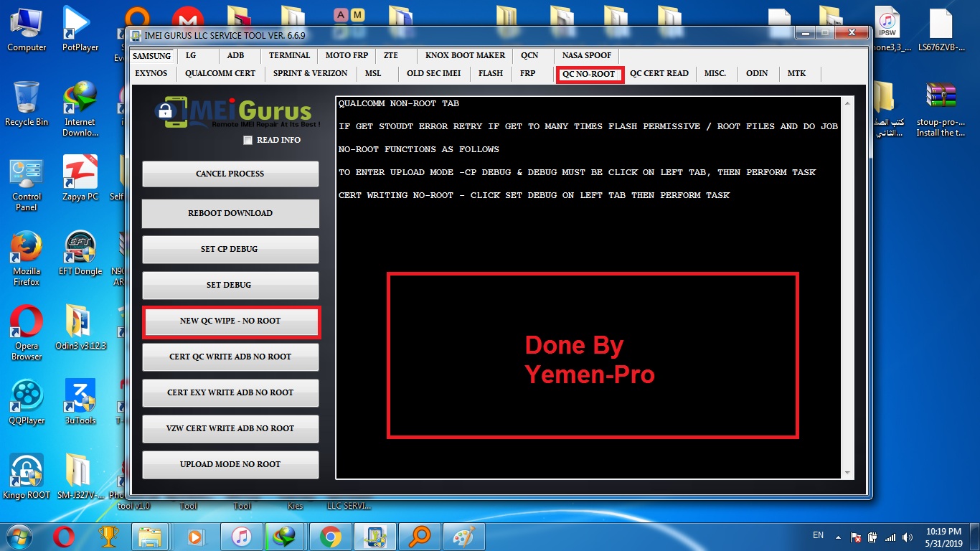Open the Recycle Bin icon
This screenshot has width=980, height=551.
pos(27,105)
